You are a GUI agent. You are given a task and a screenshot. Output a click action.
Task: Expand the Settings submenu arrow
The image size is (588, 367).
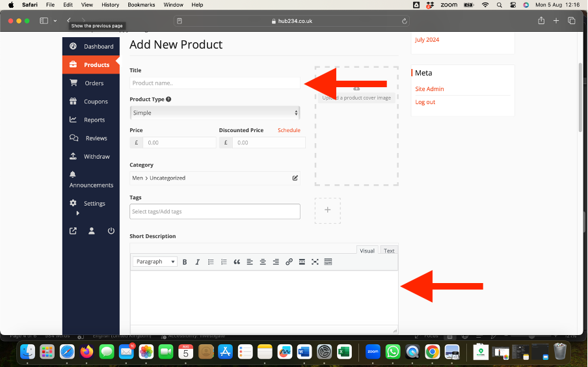pyautogui.click(x=77, y=213)
